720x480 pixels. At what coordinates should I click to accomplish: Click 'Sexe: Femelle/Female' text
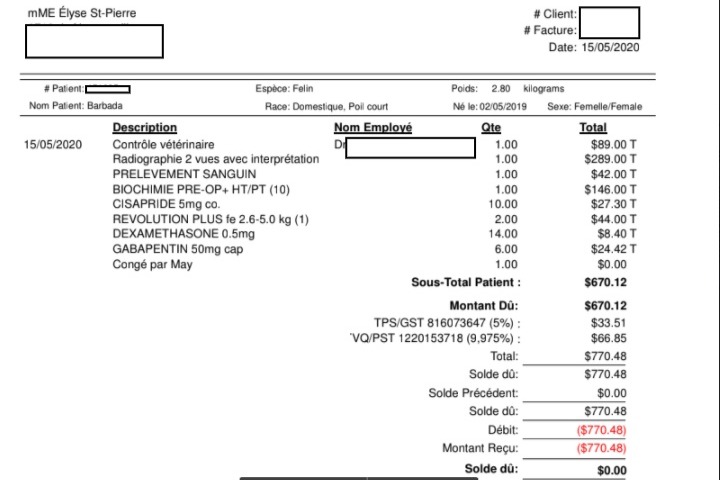pos(595,107)
